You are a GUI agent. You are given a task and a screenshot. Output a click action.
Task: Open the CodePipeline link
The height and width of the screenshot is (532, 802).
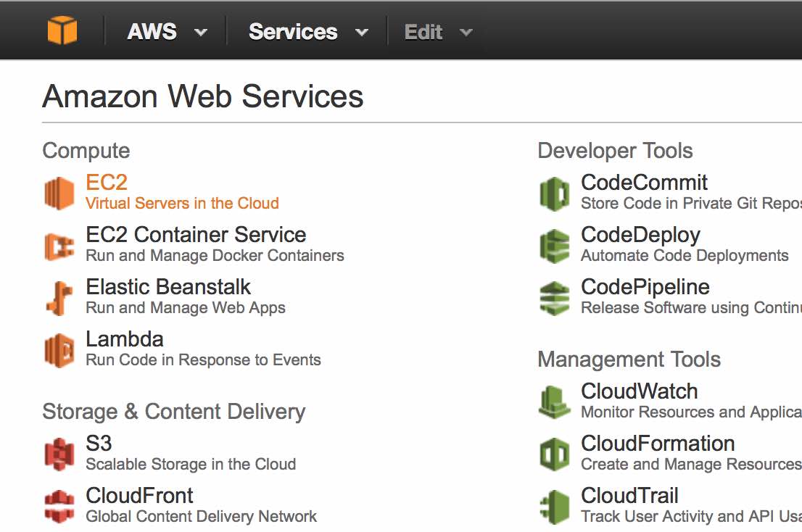(645, 287)
